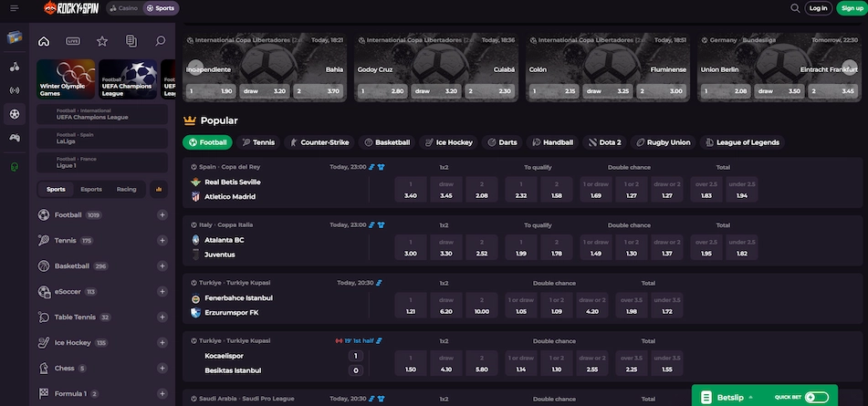Select League of Legends popular filter
The width and height of the screenshot is (868, 406).
pyautogui.click(x=742, y=142)
